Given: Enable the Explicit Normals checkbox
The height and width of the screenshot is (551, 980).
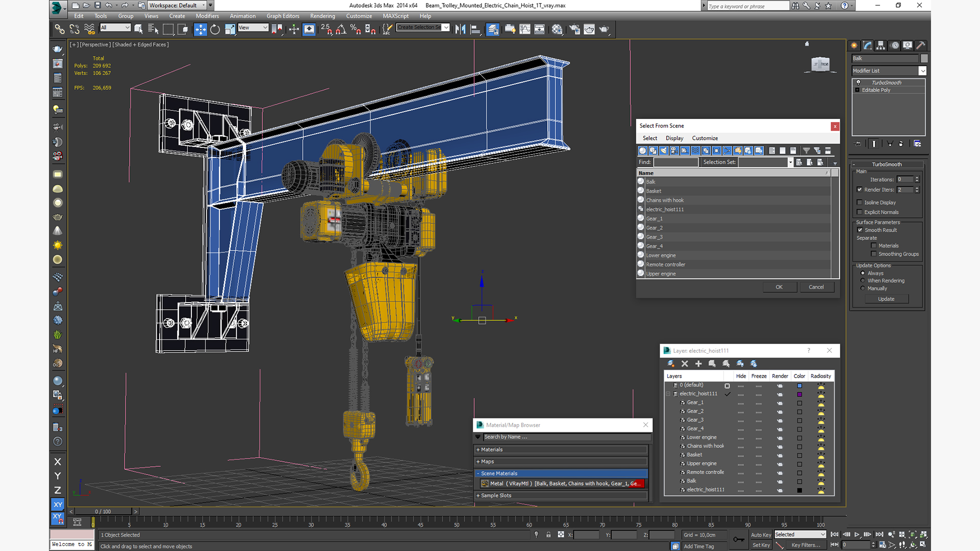Looking at the screenshot, I should tap(860, 212).
